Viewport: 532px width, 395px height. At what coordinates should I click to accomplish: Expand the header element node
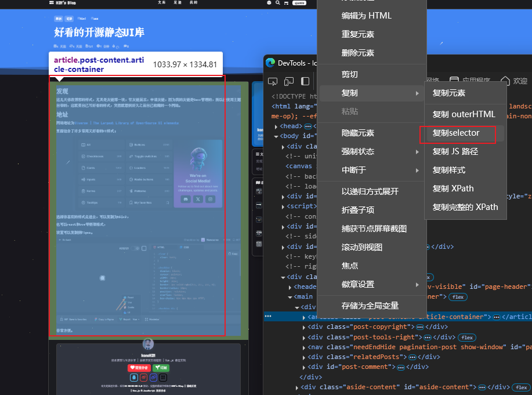(289, 288)
